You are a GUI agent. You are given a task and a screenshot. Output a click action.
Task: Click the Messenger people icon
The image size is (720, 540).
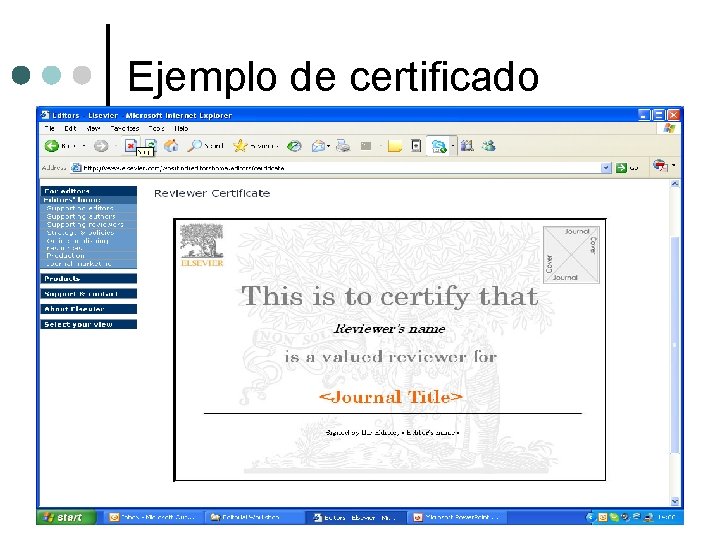(489, 146)
